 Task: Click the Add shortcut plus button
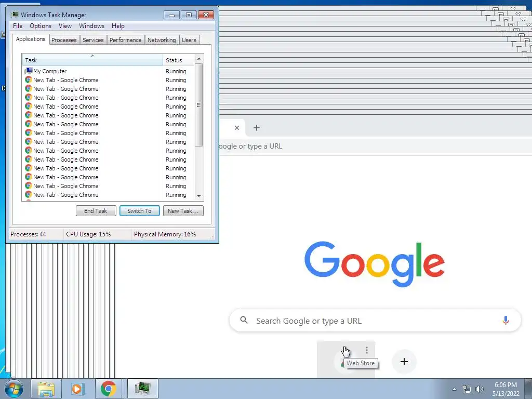click(x=404, y=362)
